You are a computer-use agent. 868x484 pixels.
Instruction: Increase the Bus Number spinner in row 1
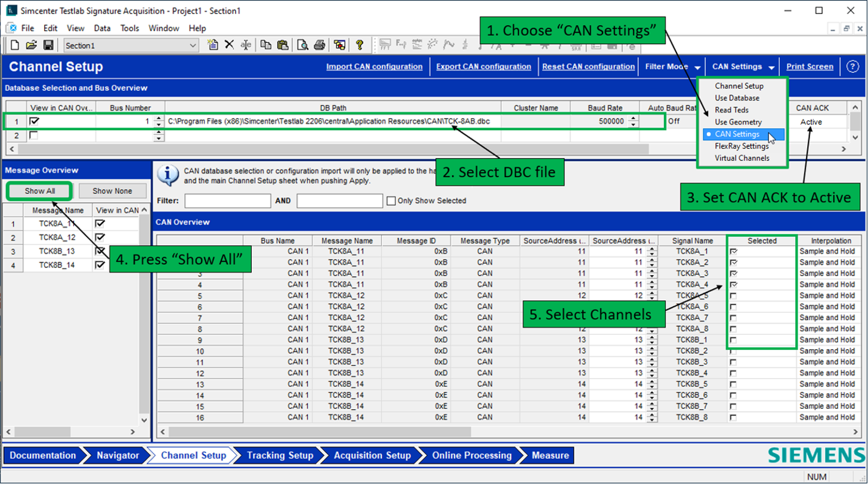158,119
